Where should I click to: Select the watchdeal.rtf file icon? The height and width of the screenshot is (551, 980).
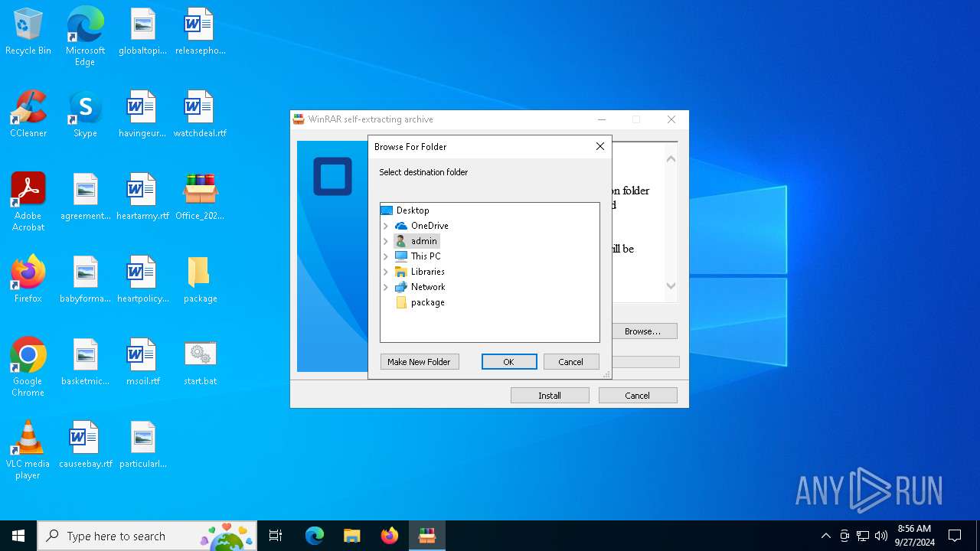pos(200,115)
